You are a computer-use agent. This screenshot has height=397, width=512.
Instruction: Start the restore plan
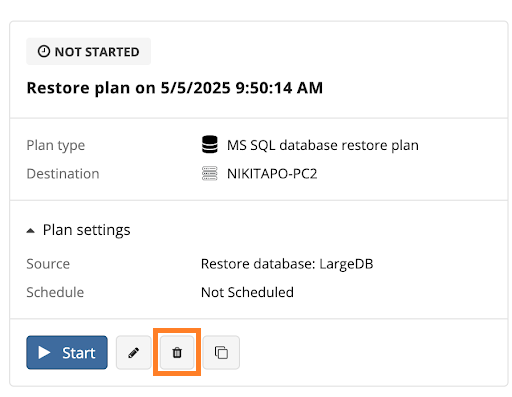pos(67,352)
